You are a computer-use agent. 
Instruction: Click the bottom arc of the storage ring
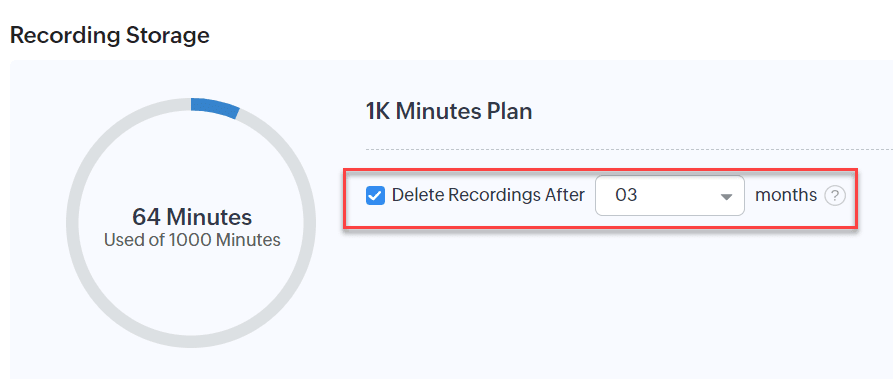coord(191,342)
